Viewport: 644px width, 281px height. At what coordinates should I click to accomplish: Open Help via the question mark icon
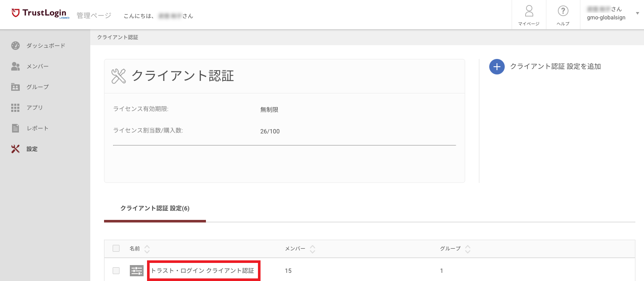pyautogui.click(x=563, y=11)
